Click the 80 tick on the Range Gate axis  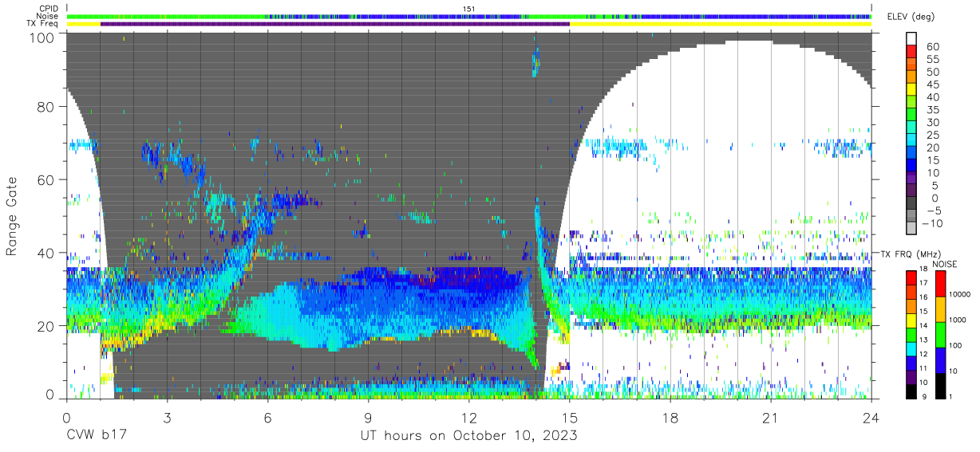click(46, 107)
